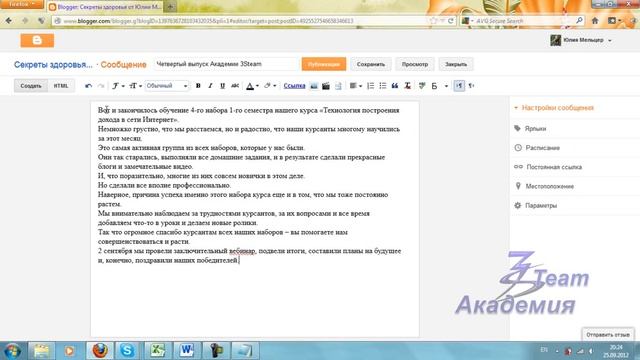Open Skype from the taskbar

coord(127,351)
